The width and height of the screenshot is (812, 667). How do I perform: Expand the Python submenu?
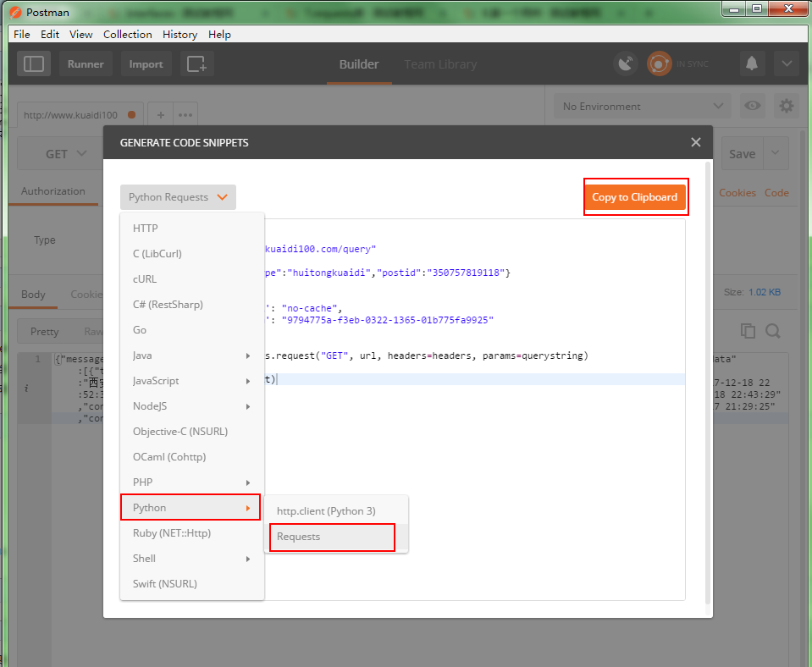click(x=191, y=508)
